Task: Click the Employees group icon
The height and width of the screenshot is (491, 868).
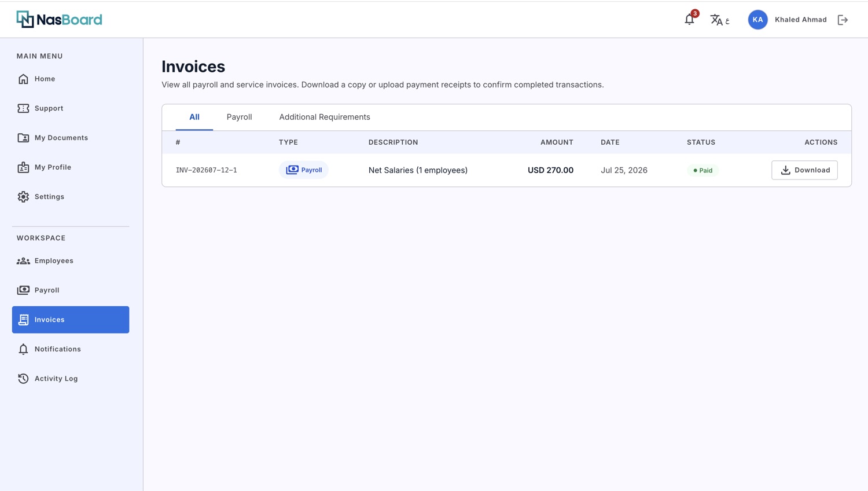Action: [x=23, y=261]
